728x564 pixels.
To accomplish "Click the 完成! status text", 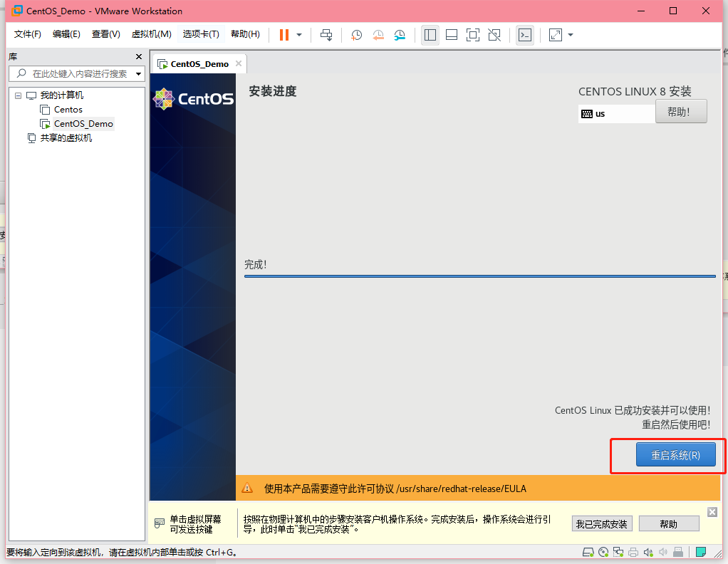I will tap(255, 265).
